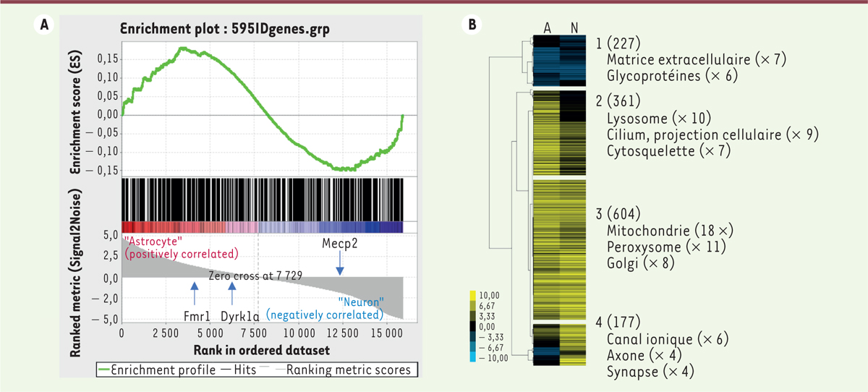Image resolution: width=868 pixels, height=392 pixels.
Task: Click the yellow-to-blue color scale bar
Action: tap(473, 326)
